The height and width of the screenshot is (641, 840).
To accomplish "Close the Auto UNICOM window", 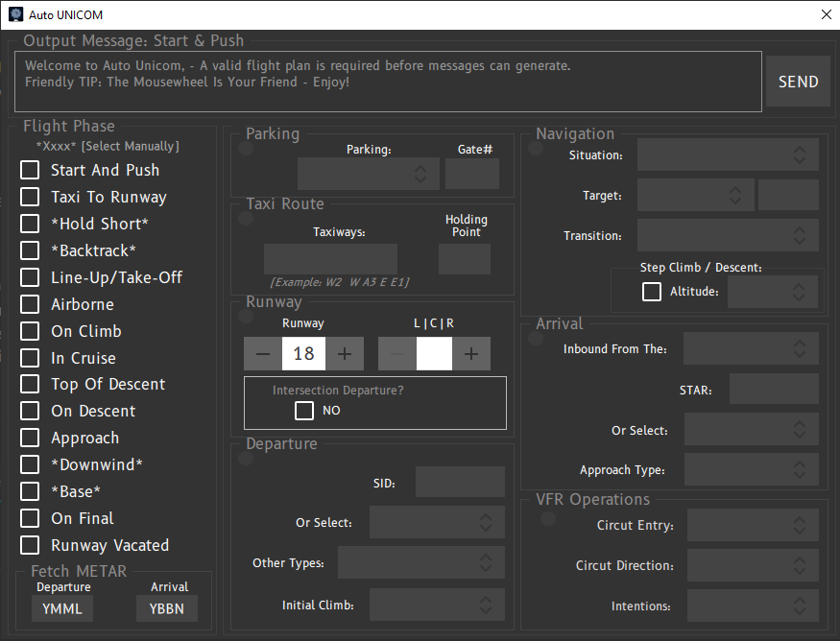I will [826, 14].
